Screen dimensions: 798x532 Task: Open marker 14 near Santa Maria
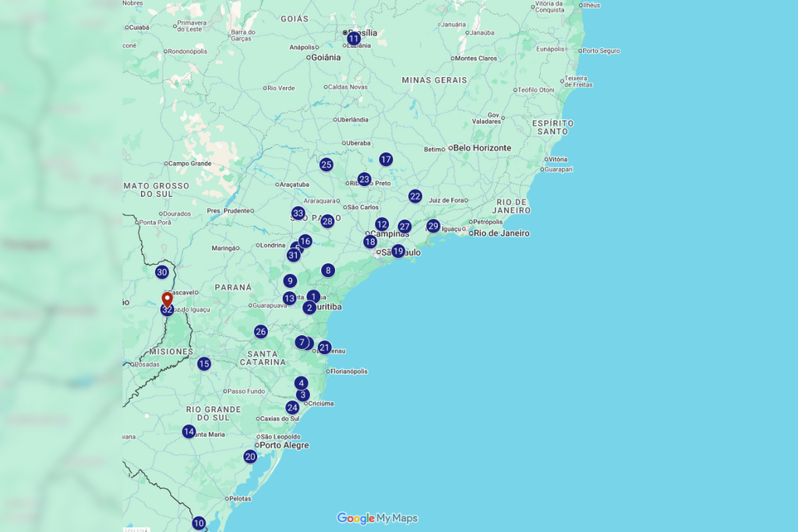click(189, 432)
